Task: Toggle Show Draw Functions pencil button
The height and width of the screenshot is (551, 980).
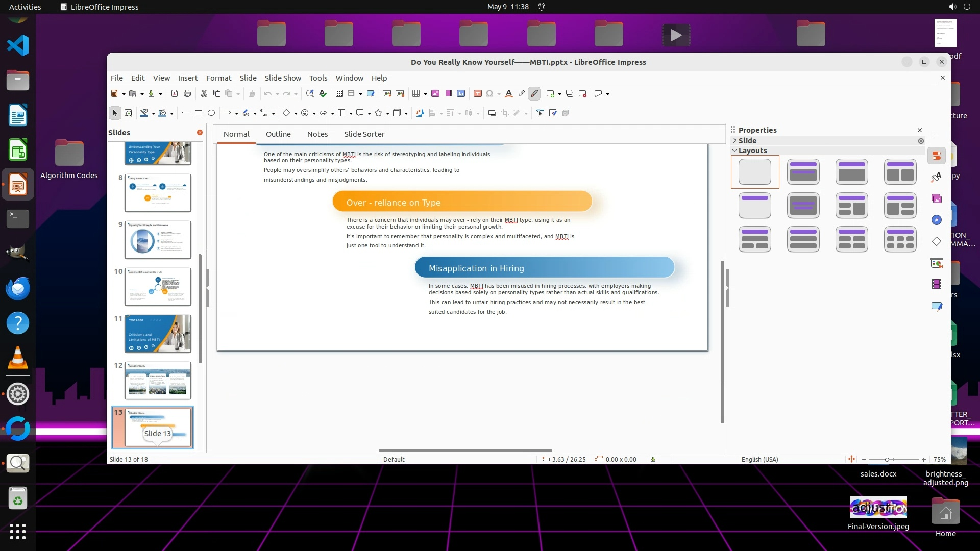Action: point(534,94)
